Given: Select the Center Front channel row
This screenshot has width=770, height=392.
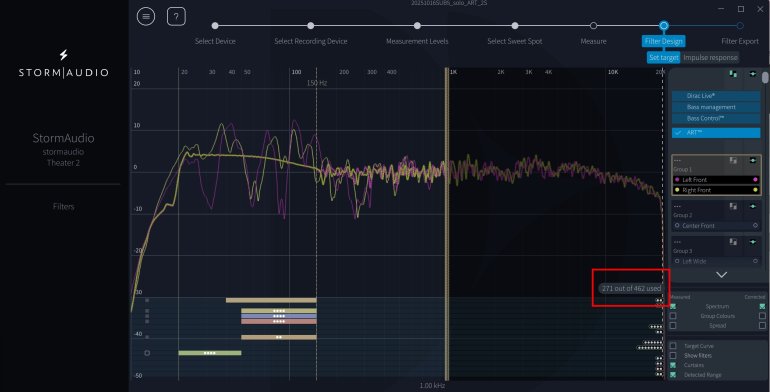Looking at the screenshot, I should 716,225.
